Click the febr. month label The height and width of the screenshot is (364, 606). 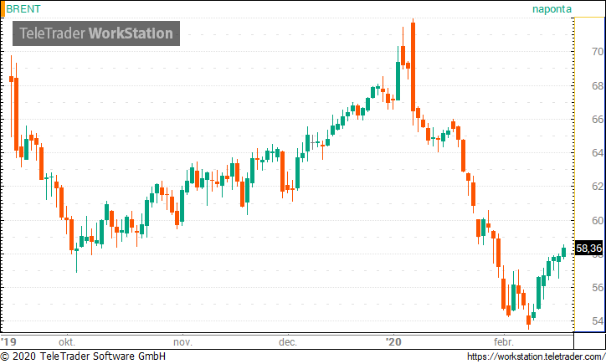click(x=504, y=342)
